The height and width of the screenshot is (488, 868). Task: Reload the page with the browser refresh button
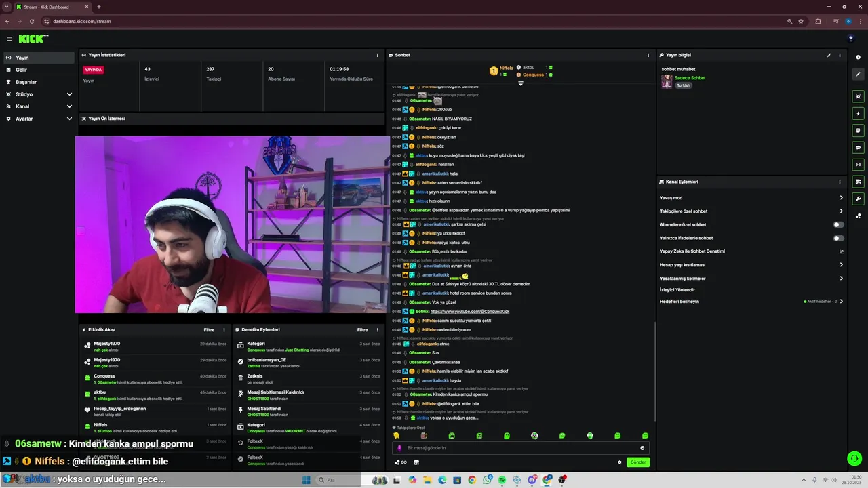(x=31, y=21)
